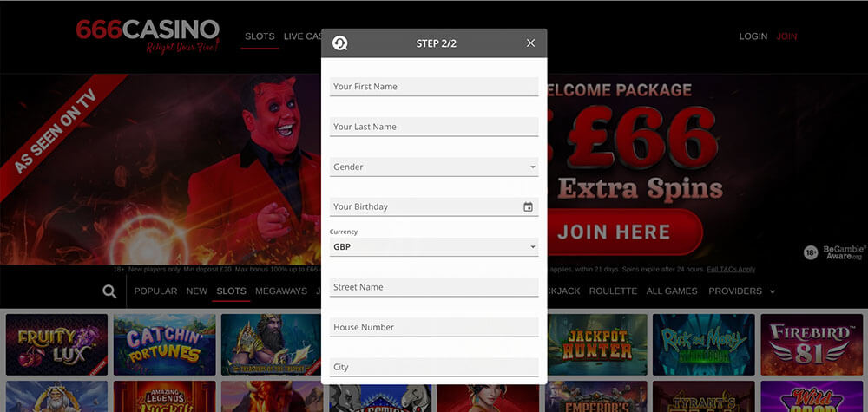
Task: Open the Rick and Morty game thumbnail
Action: 704,344
